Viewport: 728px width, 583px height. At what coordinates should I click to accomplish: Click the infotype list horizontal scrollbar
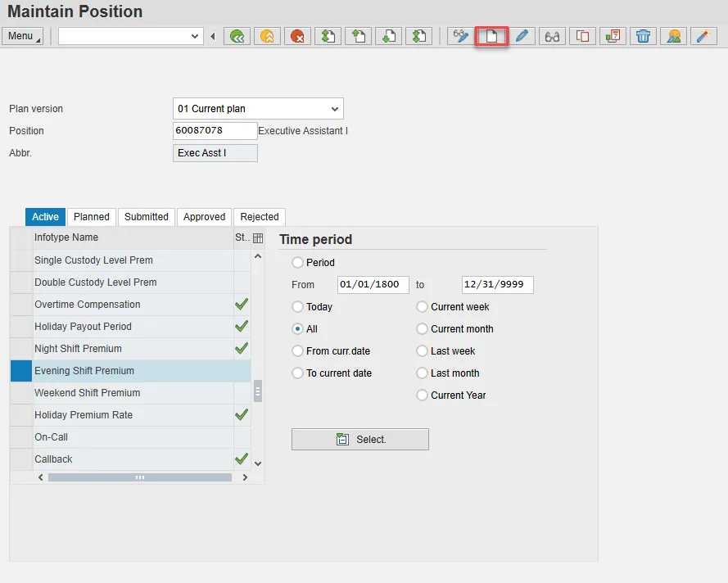click(139, 477)
